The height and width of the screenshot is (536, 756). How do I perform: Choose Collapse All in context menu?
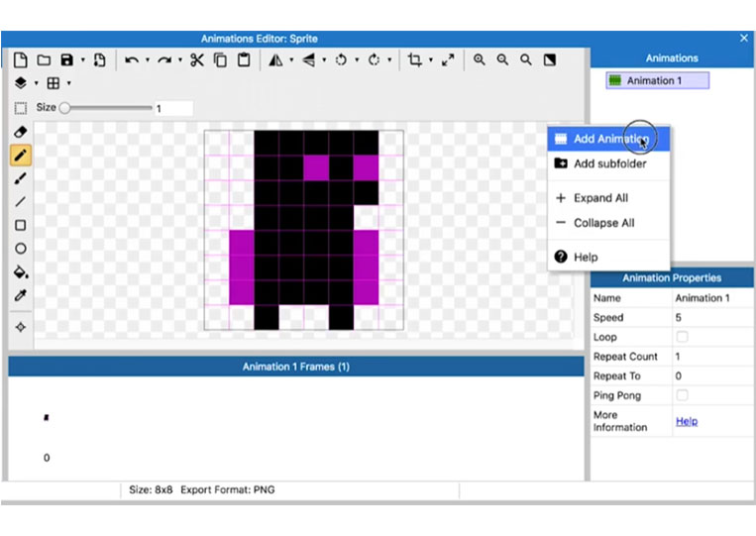[608, 223]
